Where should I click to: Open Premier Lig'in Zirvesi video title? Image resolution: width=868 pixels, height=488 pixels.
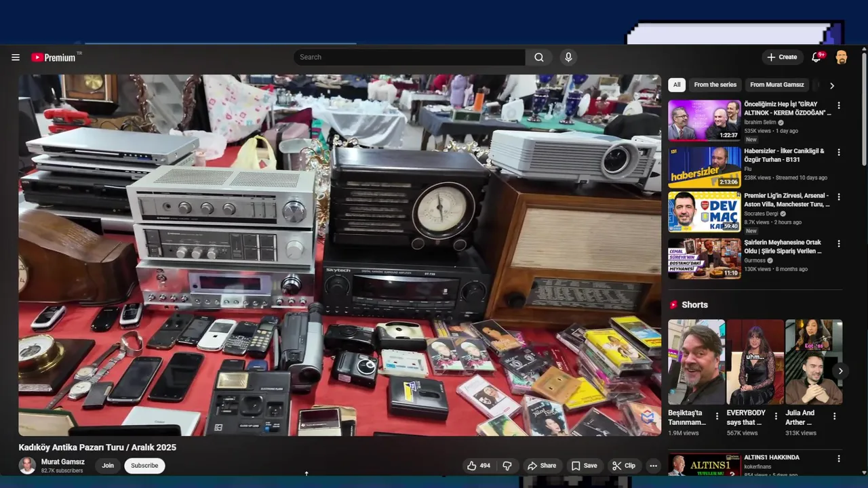coord(787,200)
